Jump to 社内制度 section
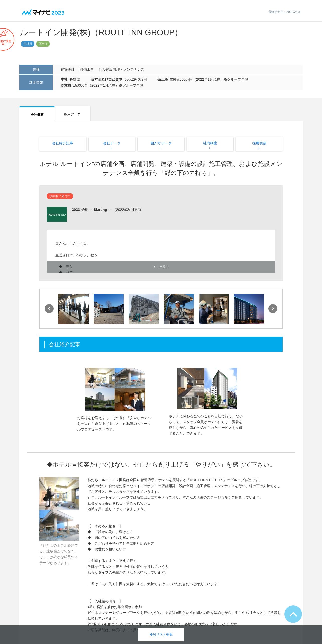 pos(210,144)
